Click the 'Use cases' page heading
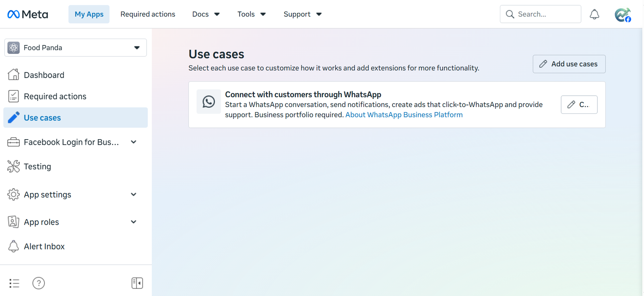This screenshot has height=296, width=644. pos(217,54)
